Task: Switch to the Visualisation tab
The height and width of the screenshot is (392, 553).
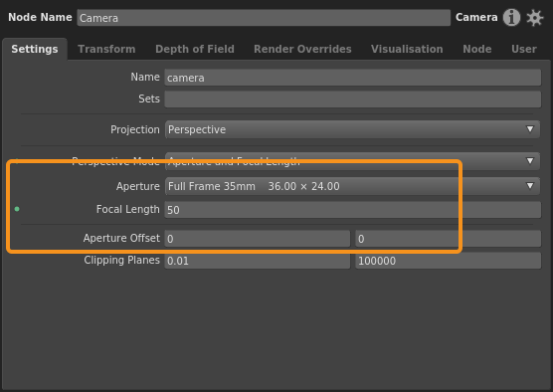Action: pyautogui.click(x=407, y=49)
